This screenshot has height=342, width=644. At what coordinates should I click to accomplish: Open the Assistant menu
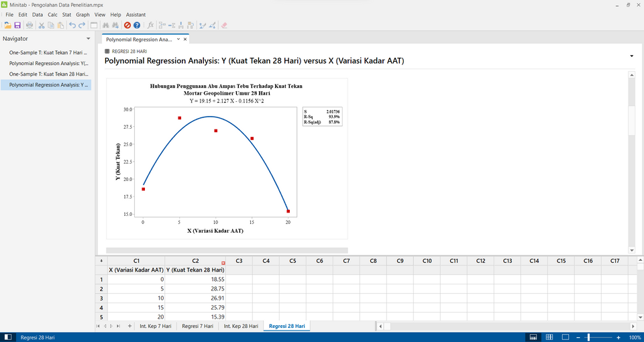tap(136, 14)
